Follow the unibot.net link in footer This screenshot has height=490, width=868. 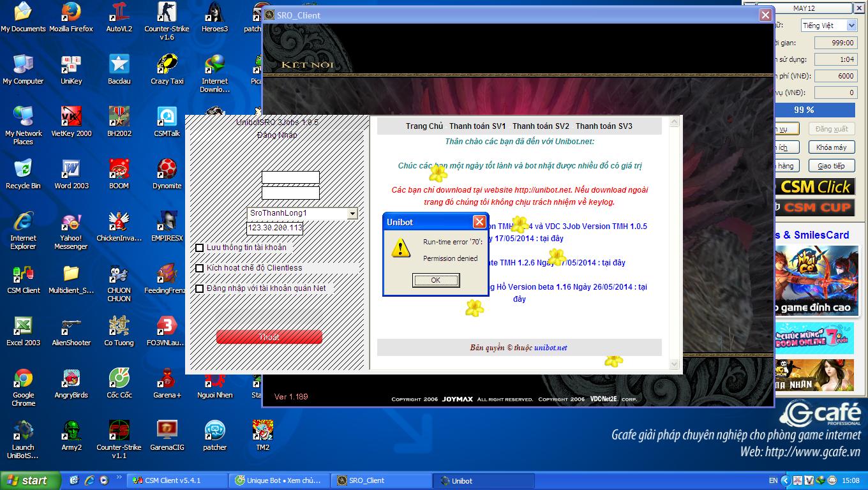tap(551, 348)
